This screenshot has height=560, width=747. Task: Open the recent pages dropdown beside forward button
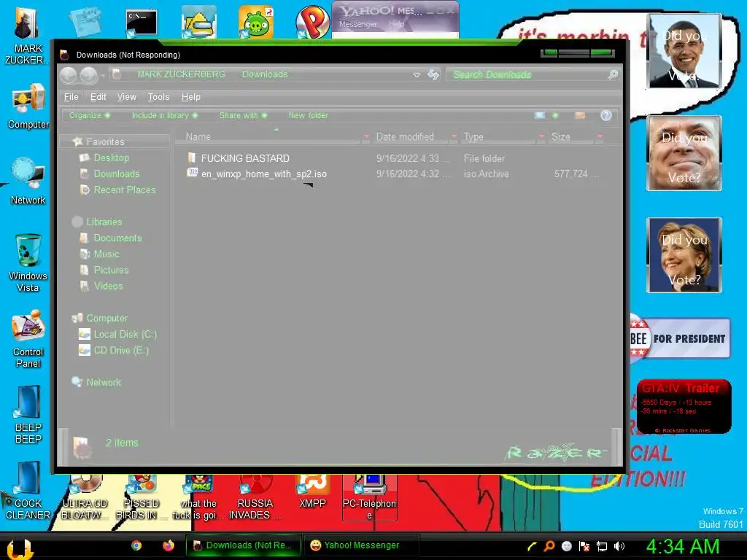(102, 75)
